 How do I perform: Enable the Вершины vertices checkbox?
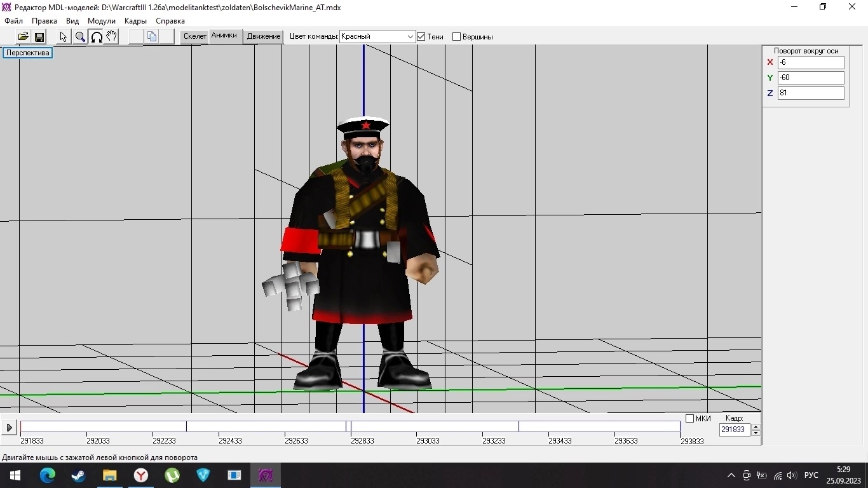(456, 37)
